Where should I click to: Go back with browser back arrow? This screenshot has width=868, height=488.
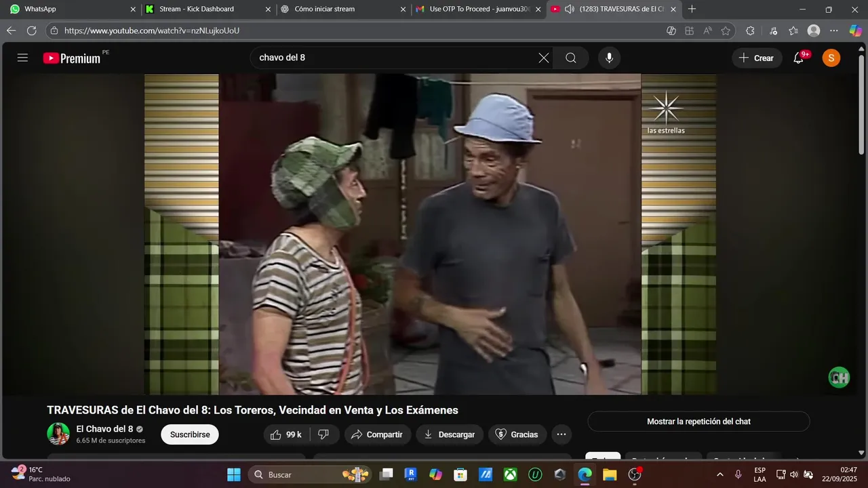[x=11, y=30]
